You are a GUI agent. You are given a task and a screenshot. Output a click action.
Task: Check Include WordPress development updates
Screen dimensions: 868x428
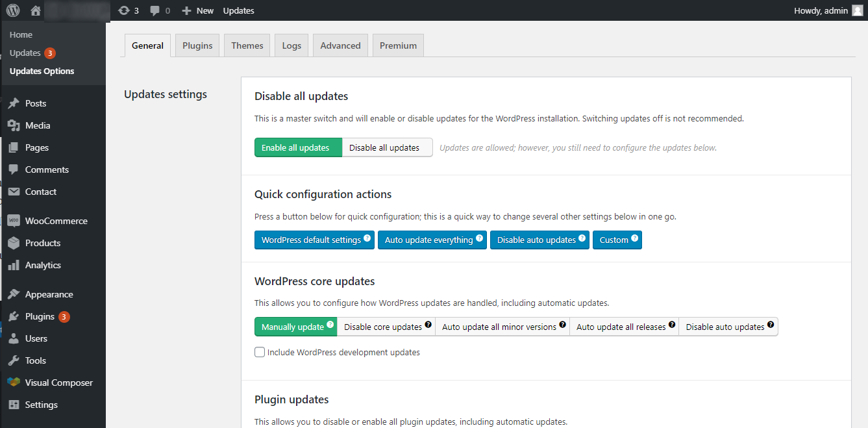[260, 353]
